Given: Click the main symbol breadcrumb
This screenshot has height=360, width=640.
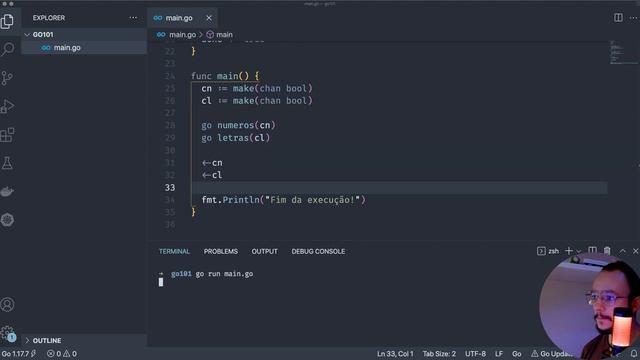Looking at the screenshot, I should 220,35.
